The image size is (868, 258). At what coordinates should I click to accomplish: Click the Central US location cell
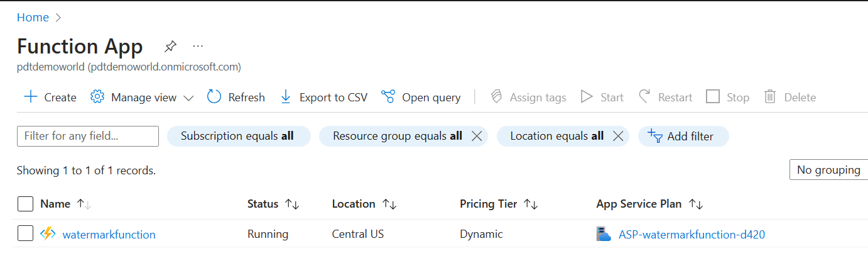[358, 235]
